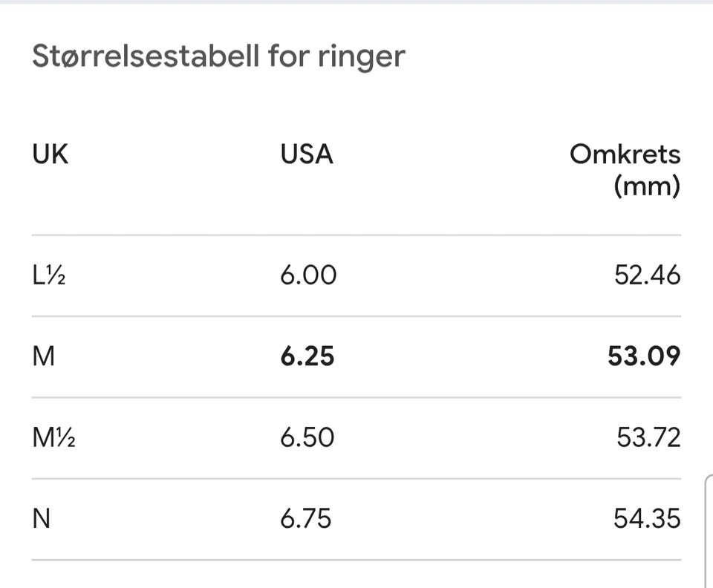Click the bold 53.09 circumference value
The width and height of the screenshot is (713, 588).
pos(645,356)
